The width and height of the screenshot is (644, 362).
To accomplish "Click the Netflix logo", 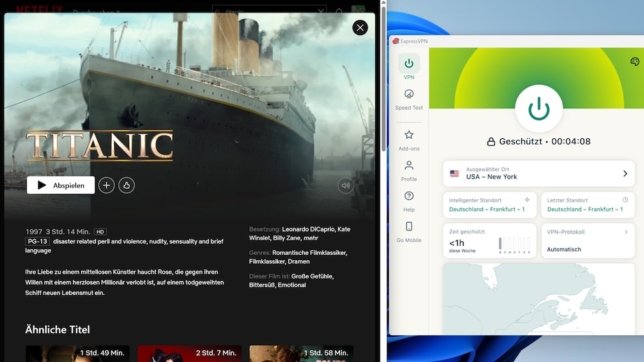I will pyautogui.click(x=40, y=10).
